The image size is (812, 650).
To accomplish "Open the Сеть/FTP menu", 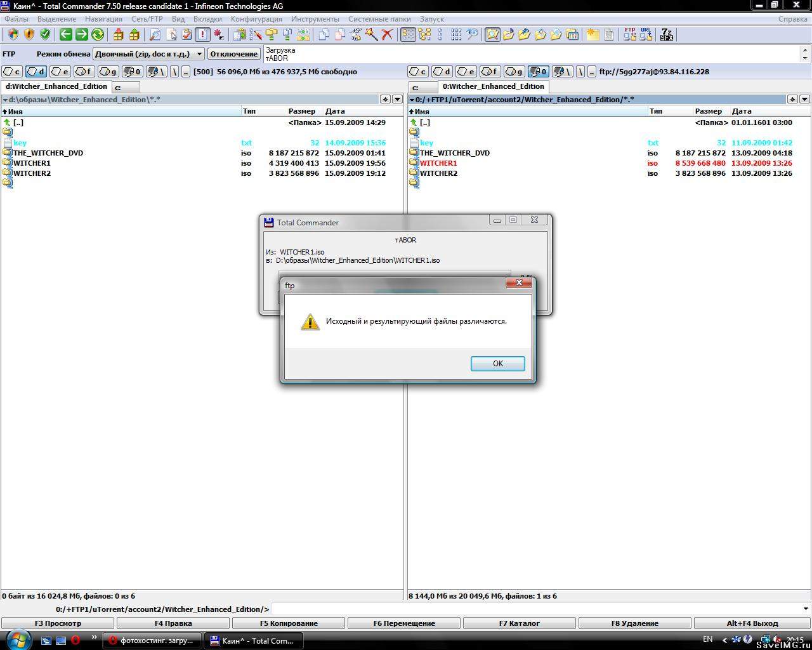I will click(x=147, y=19).
